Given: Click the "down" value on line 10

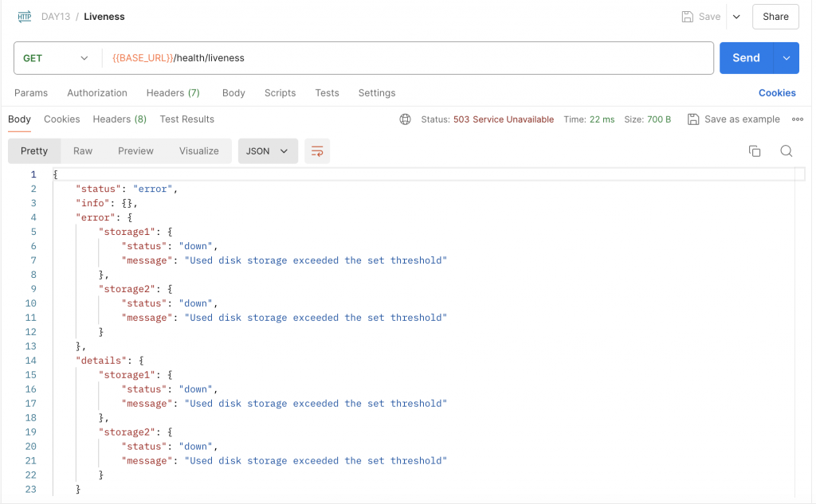Looking at the screenshot, I should (x=196, y=303).
